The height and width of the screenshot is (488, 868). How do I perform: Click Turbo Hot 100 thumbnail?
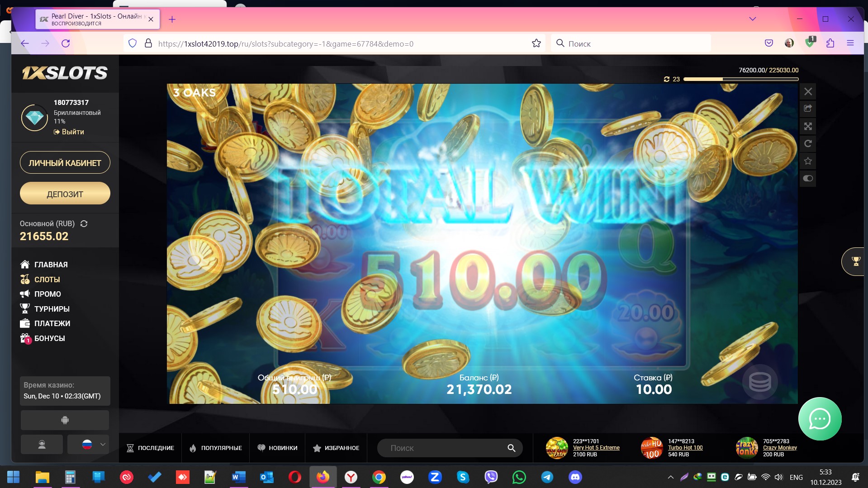(x=652, y=448)
